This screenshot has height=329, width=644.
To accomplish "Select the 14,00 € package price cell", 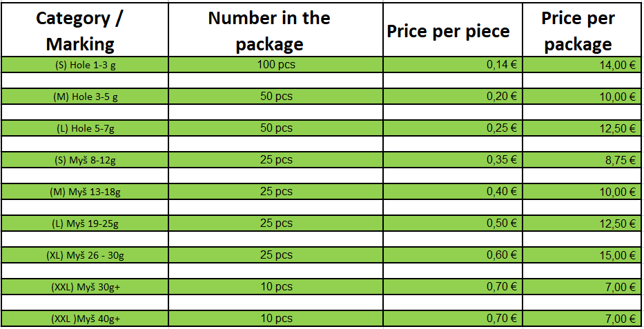I will (x=581, y=65).
